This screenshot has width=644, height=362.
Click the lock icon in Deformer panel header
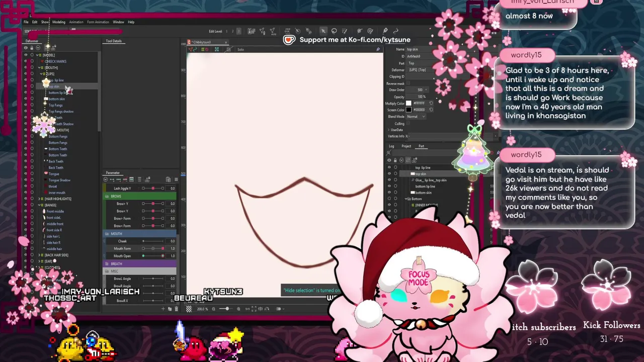coord(32,48)
